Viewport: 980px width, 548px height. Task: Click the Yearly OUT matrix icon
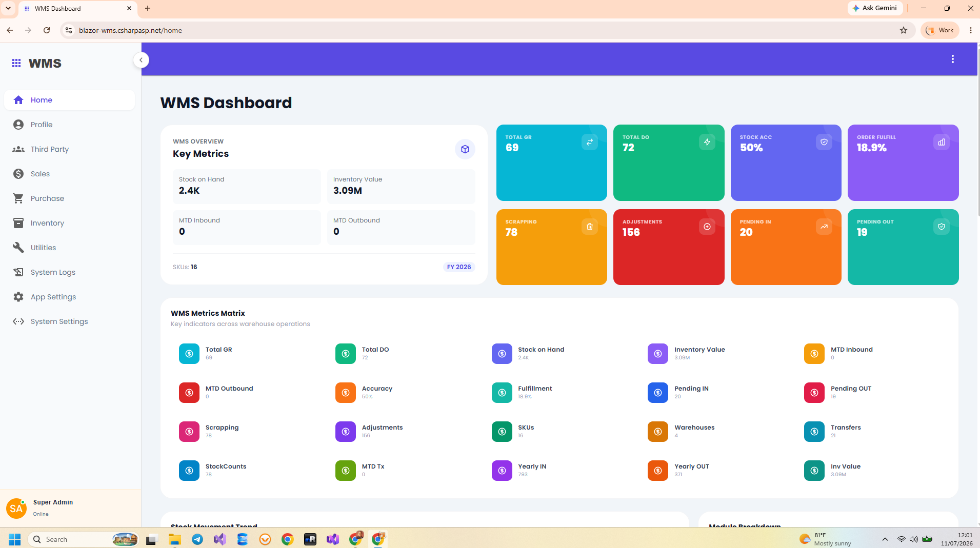pyautogui.click(x=658, y=471)
